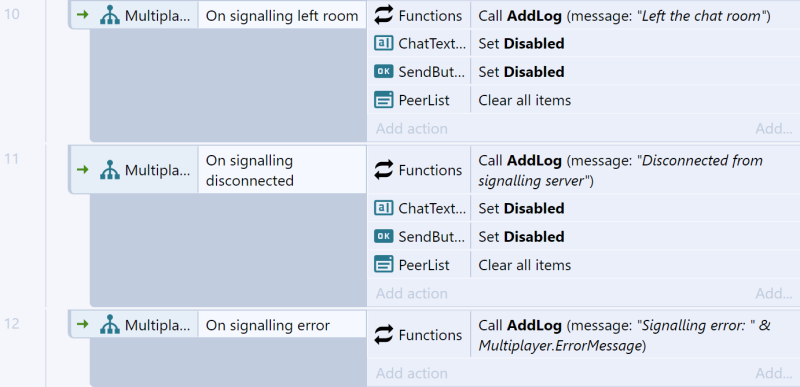Select green trigger arrow on event 10
This screenshot has width=800, height=387.
point(83,15)
